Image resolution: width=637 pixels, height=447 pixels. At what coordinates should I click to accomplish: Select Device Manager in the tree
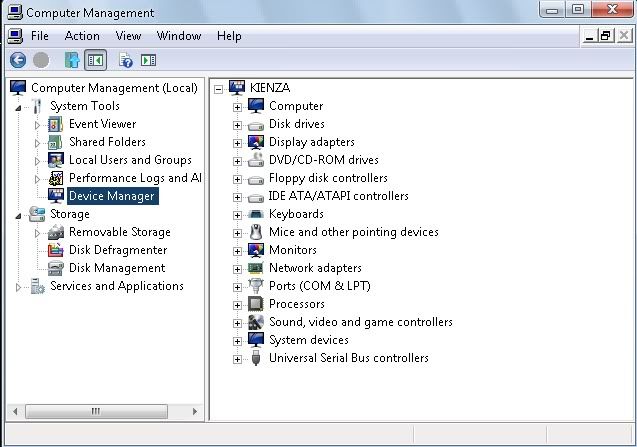pos(112,196)
